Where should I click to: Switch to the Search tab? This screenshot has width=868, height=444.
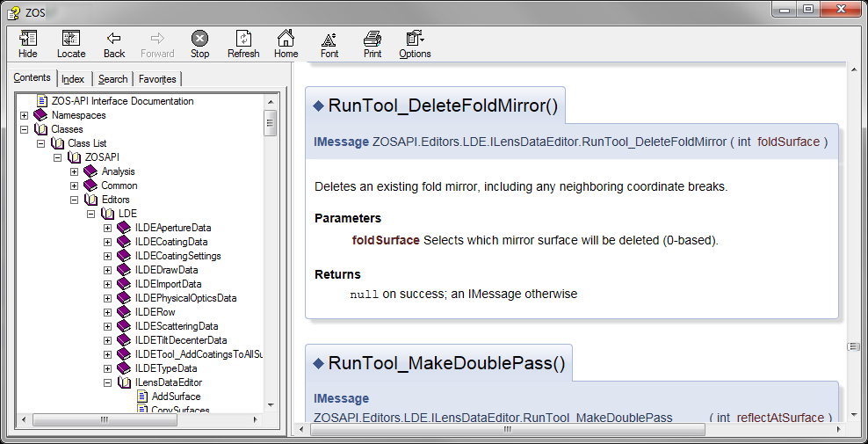point(112,79)
